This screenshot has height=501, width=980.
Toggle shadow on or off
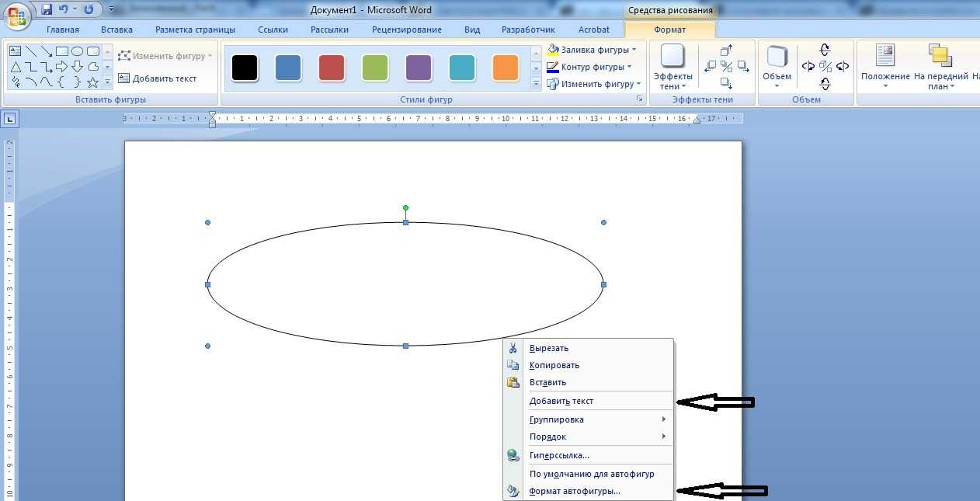click(x=726, y=67)
